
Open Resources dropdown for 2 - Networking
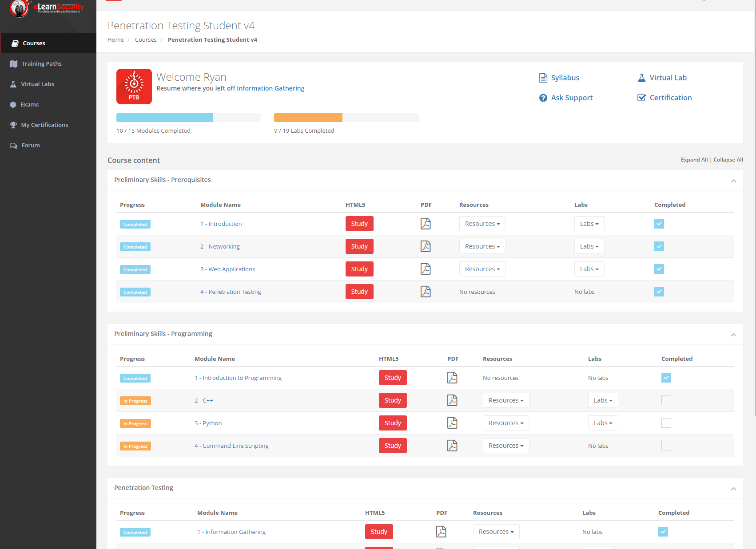pyautogui.click(x=482, y=246)
